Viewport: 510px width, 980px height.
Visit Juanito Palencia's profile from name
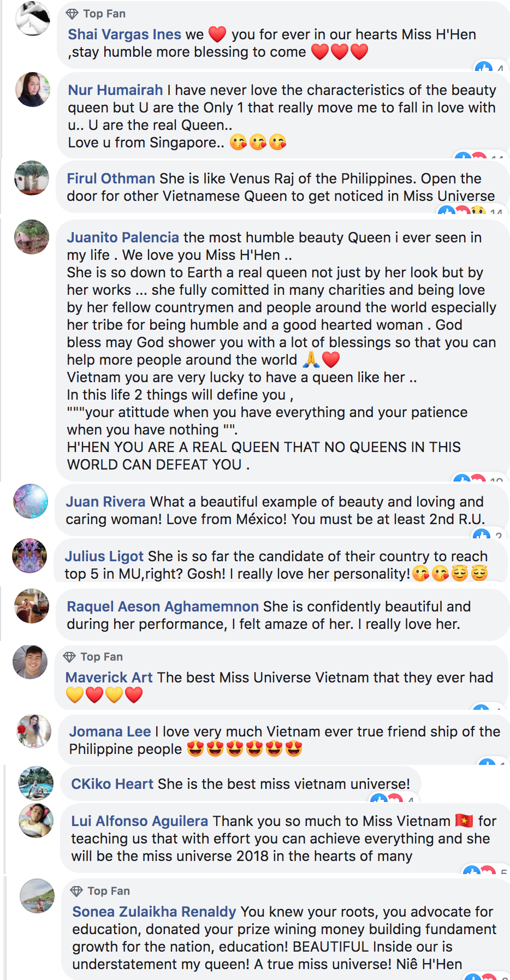pyautogui.click(x=123, y=237)
